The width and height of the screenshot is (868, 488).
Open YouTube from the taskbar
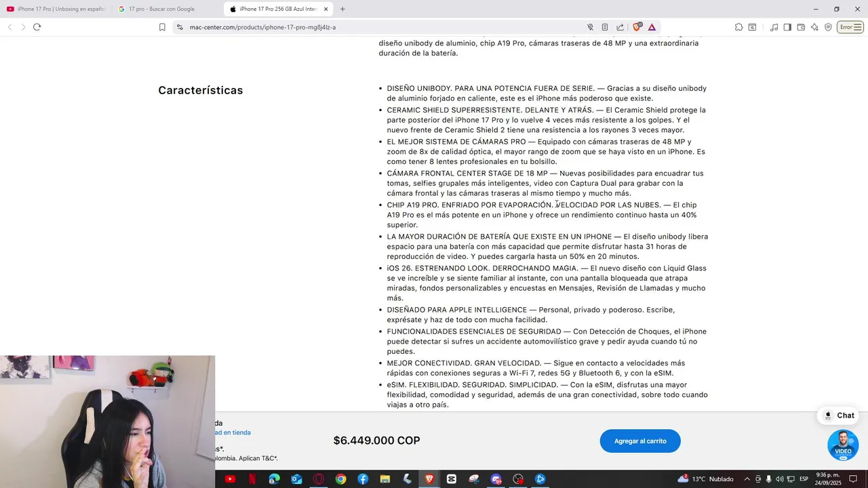230,479
